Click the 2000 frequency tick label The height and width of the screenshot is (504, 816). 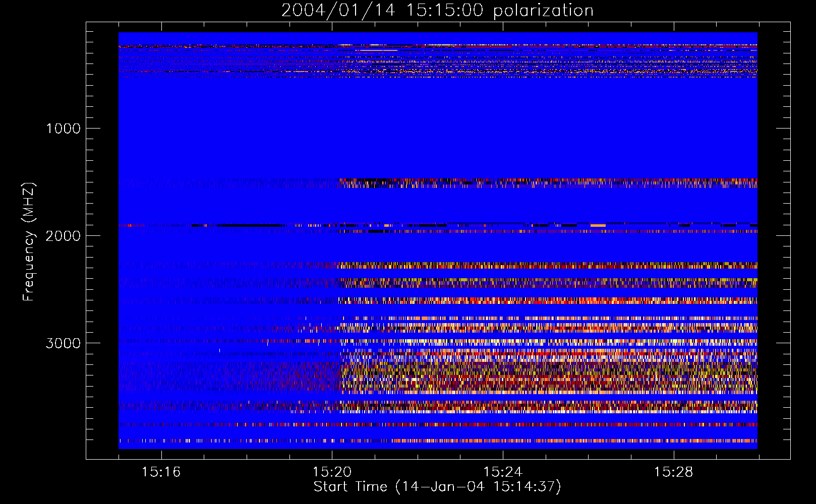[63, 236]
